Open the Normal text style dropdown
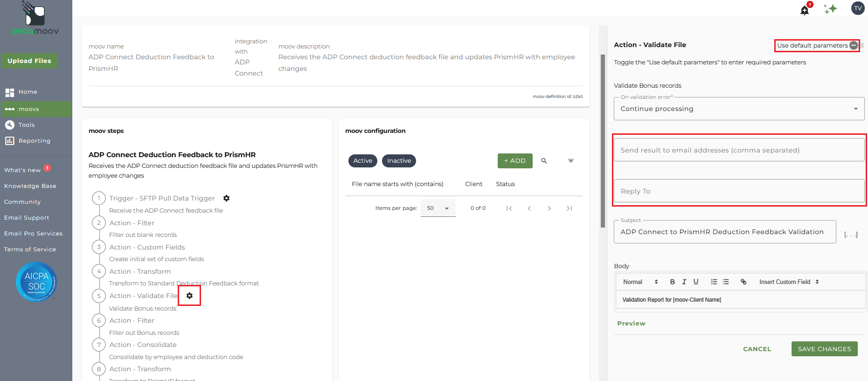 tap(640, 282)
